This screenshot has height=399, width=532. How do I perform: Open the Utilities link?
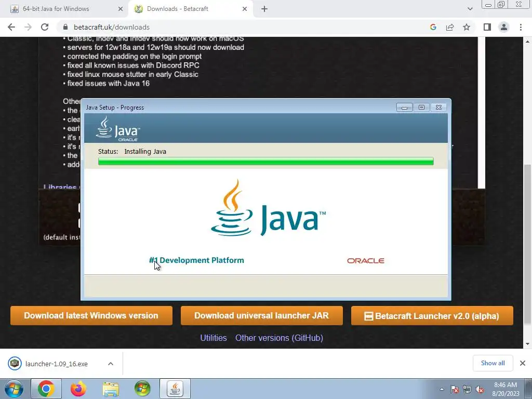[x=214, y=338]
